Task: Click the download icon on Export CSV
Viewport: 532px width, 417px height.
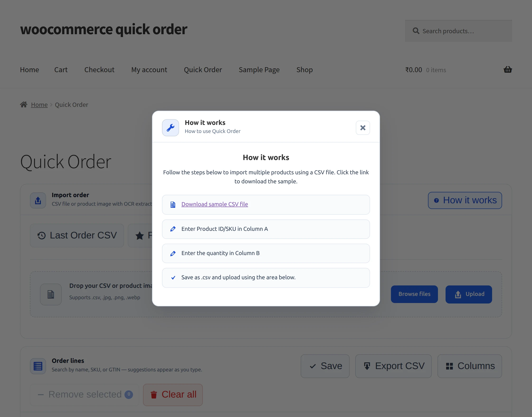Action: pos(367,366)
